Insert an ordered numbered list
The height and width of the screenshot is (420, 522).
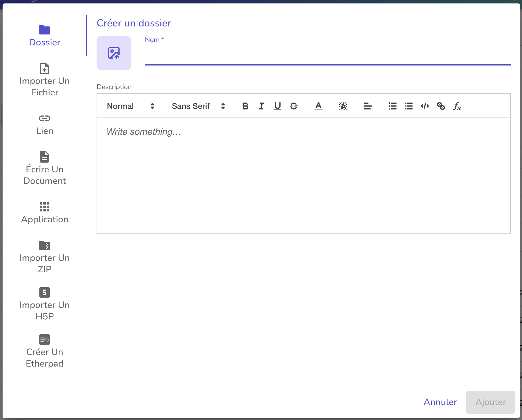tap(392, 106)
